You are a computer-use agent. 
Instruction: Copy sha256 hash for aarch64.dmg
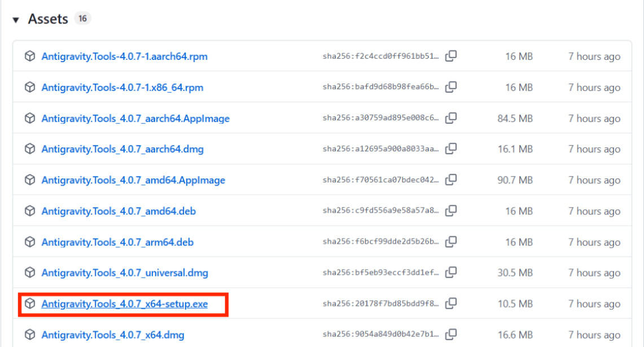point(451,148)
